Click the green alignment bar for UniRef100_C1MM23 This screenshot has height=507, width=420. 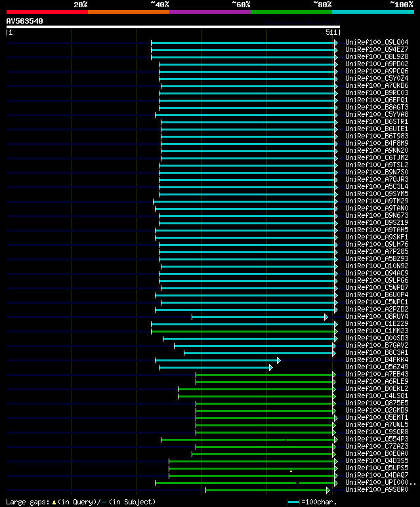[x=243, y=332]
